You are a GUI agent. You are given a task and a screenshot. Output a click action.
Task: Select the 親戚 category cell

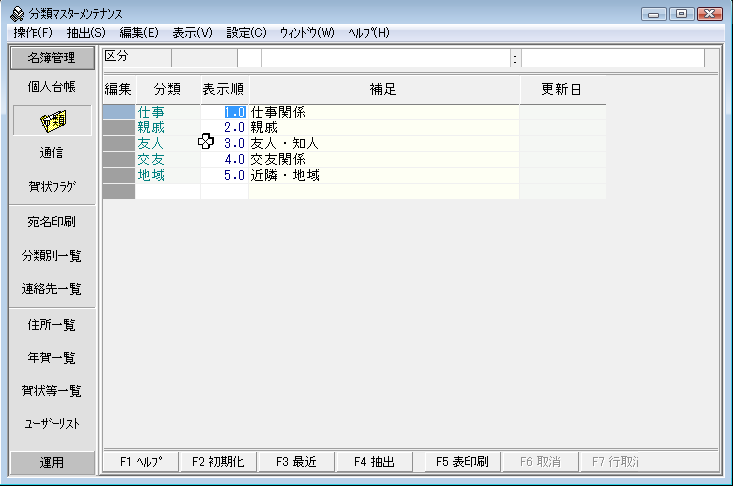point(167,128)
